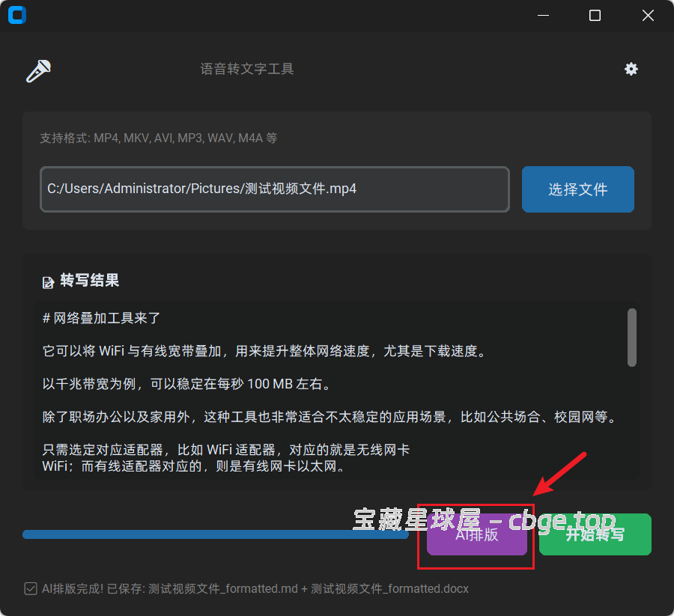Click the blue square application logo

click(x=16, y=15)
